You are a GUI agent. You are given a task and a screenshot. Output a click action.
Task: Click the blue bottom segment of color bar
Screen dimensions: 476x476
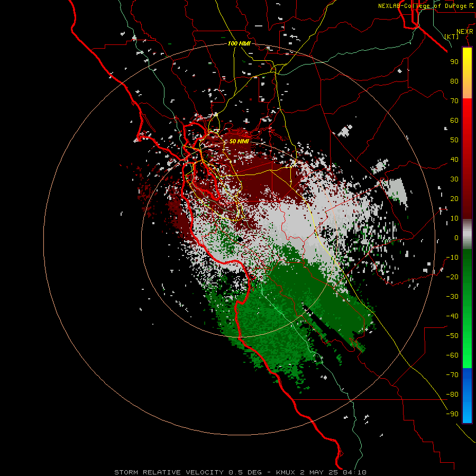point(467,396)
